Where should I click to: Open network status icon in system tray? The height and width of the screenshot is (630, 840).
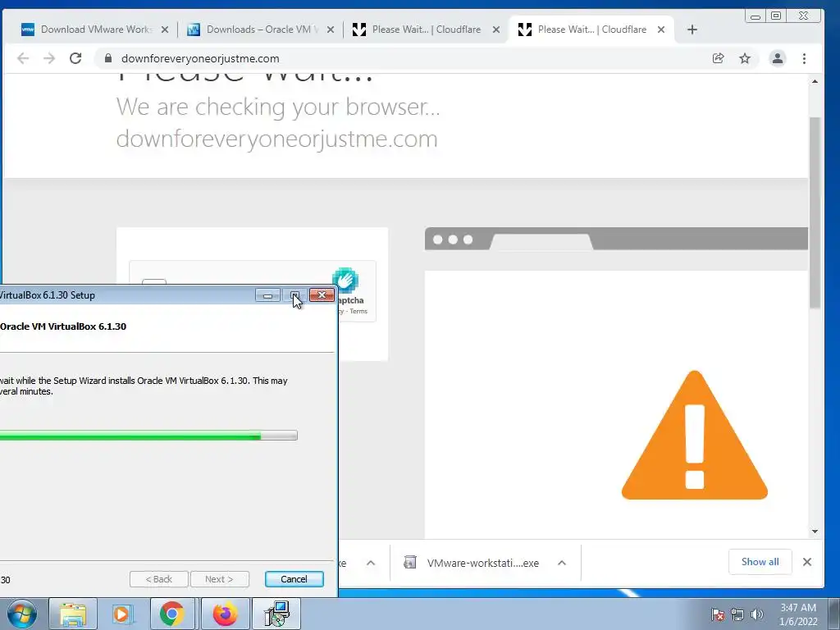coord(737,614)
